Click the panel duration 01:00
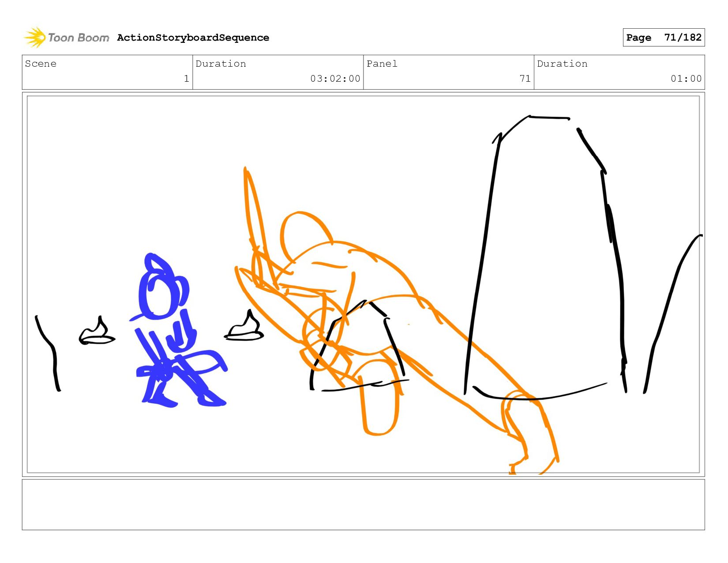The height and width of the screenshot is (563, 728). pos(686,79)
